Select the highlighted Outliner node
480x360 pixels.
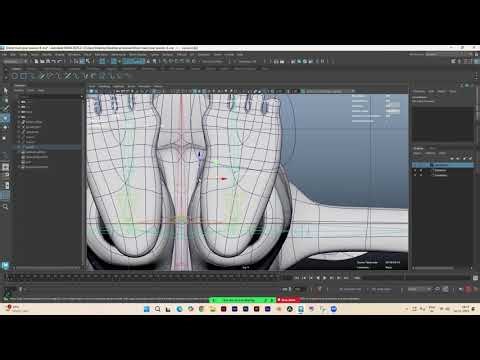point(48,147)
